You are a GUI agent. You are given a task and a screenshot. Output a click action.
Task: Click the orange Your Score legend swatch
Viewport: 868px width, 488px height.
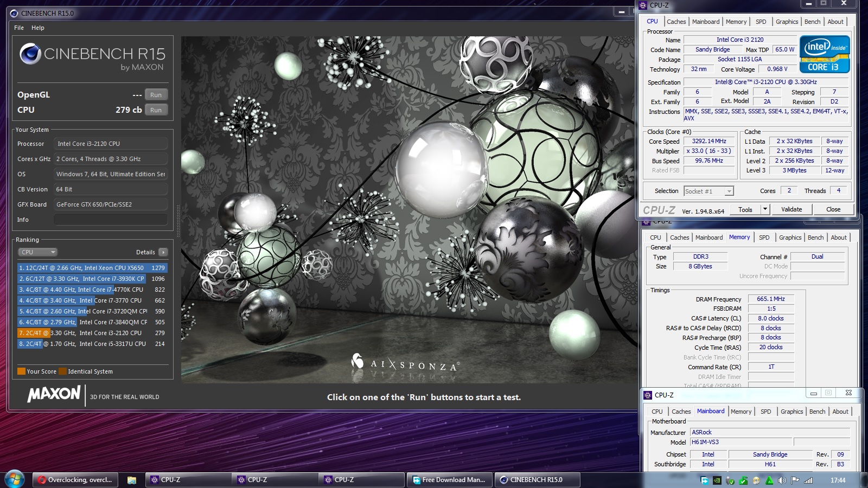tap(21, 371)
